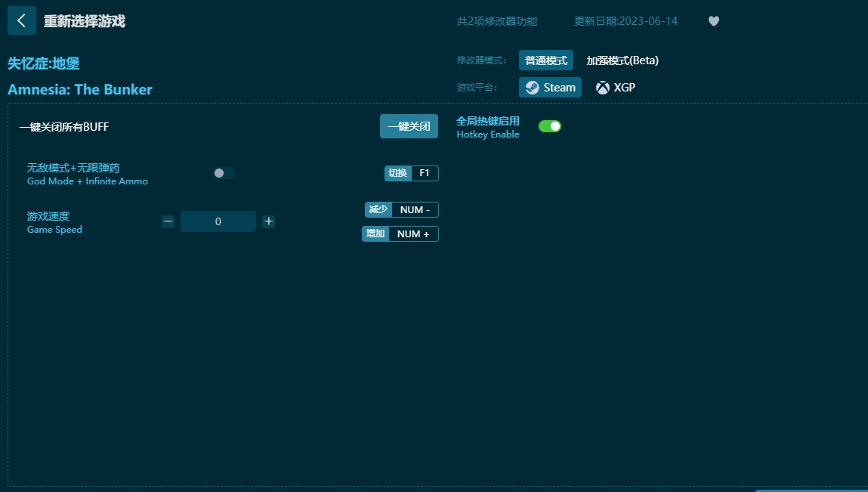Screen dimensions: 868x492
Task: Decrease game speed with minus stepper
Action: [x=168, y=221]
